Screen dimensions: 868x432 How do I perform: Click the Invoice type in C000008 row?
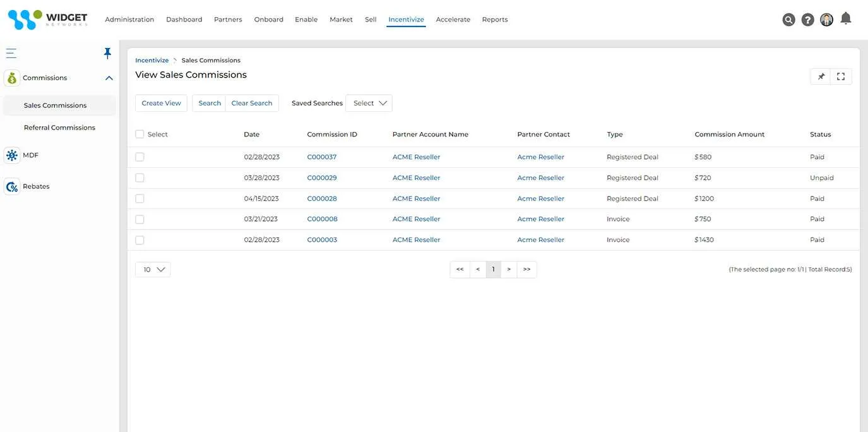(618, 219)
